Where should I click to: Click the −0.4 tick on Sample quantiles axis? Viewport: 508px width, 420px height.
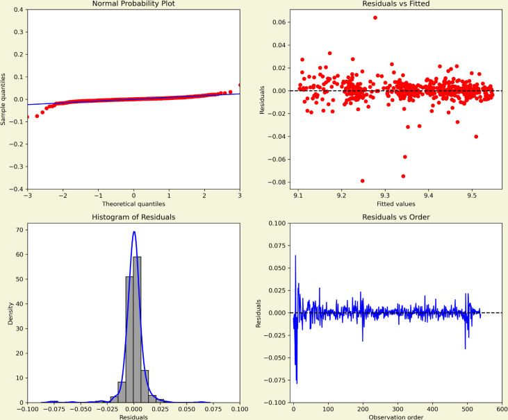(16, 189)
